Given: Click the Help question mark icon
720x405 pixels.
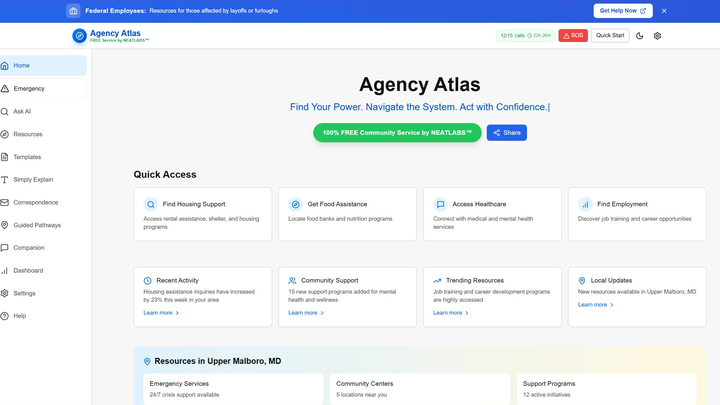Looking at the screenshot, I should pyautogui.click(x=5, y=316).
